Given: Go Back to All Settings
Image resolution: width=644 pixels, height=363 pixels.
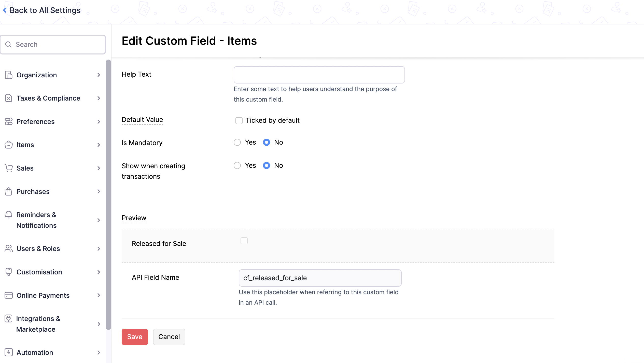Looking at the screenshot, I should pyautogui.click(x=42, y=10).
